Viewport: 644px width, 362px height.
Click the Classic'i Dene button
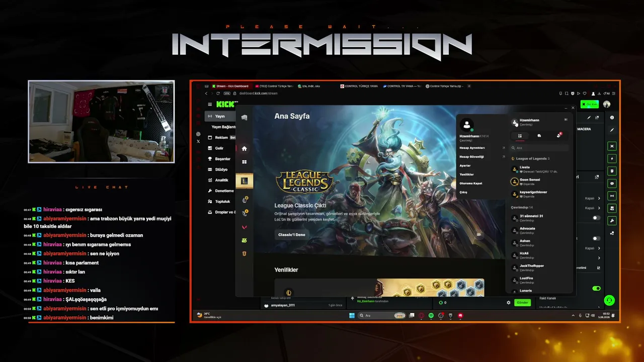pyautogui.click(x=292, y=235)
